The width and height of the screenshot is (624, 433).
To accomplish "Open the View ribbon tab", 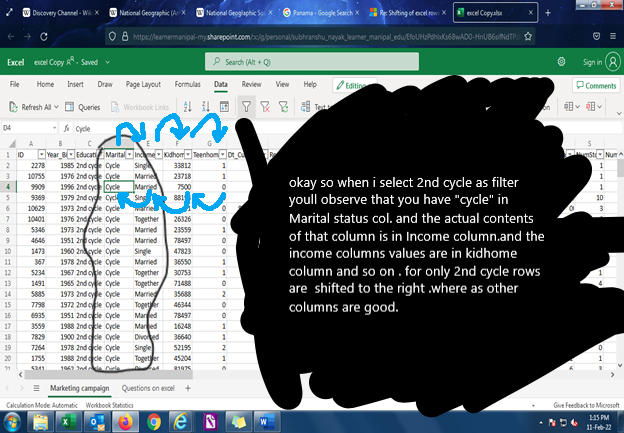I will [282, 84].
